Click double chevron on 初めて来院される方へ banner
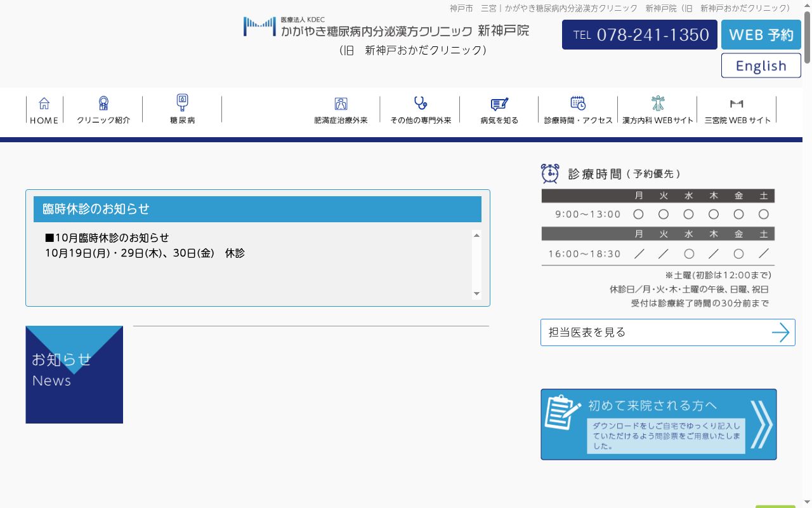The image size is (812, 508). click(x=761, y=424)
